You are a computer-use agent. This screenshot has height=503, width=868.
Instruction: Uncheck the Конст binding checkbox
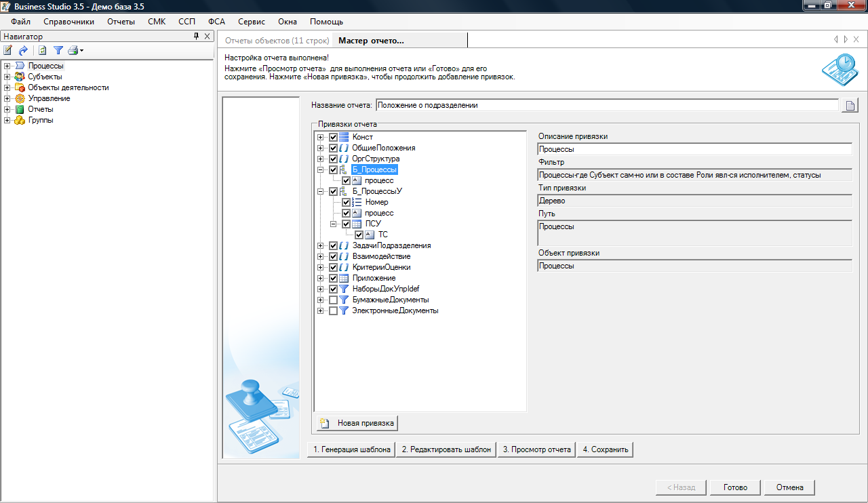click(x=333, y=137)
